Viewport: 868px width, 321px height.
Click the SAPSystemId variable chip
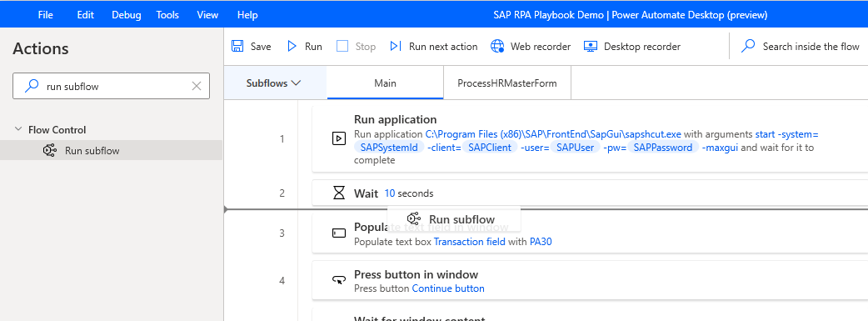[x=389, y=148]
